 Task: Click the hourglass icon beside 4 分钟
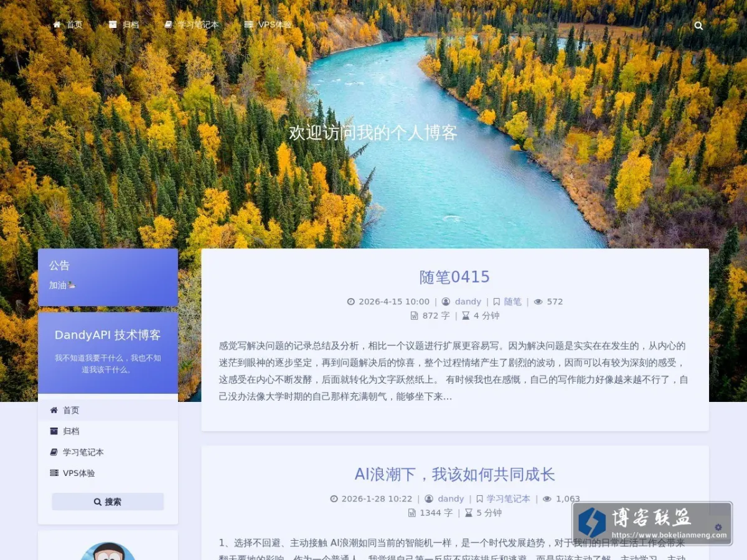point(466,315)
